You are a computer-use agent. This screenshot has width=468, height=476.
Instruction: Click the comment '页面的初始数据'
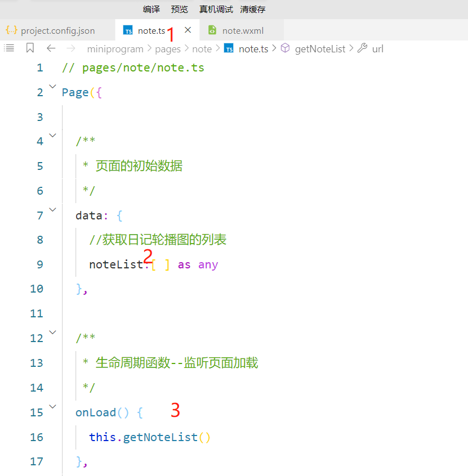(x=139, y=166)
